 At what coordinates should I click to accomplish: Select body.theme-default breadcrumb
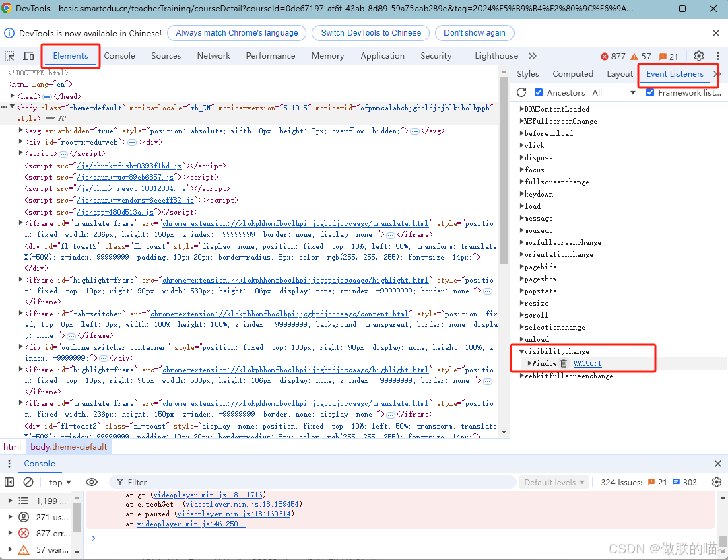69,446
